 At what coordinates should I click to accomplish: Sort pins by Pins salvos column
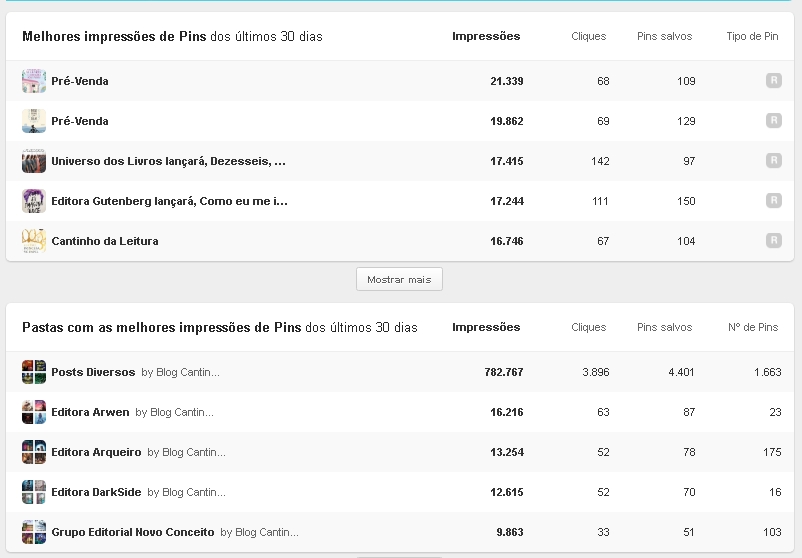[664, 36]
